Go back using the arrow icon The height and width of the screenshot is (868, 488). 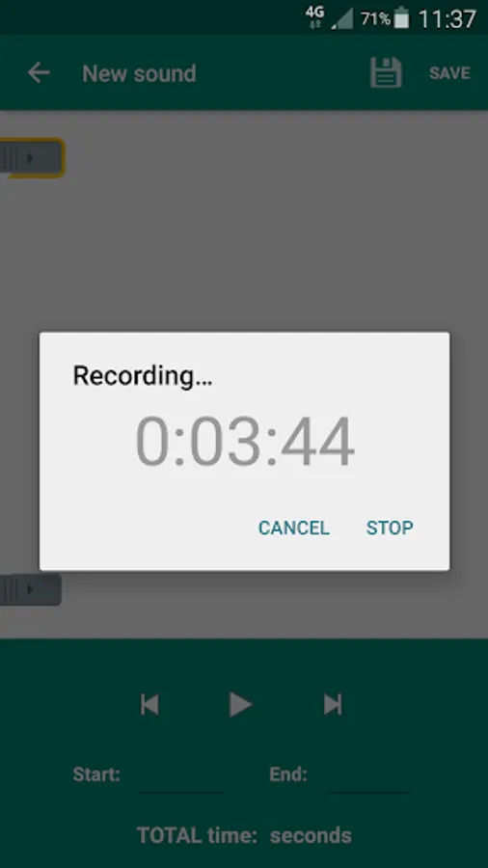(39, 72)
